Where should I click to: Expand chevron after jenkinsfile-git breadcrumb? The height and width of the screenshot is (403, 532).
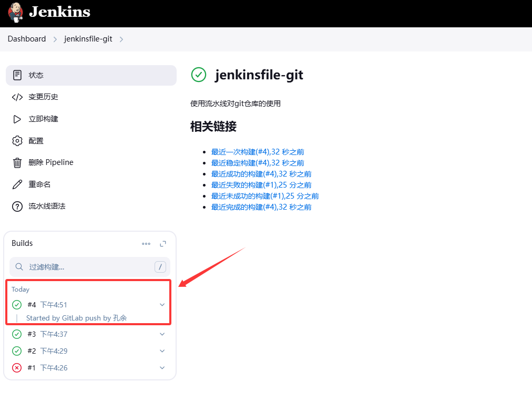pos(121,39)
